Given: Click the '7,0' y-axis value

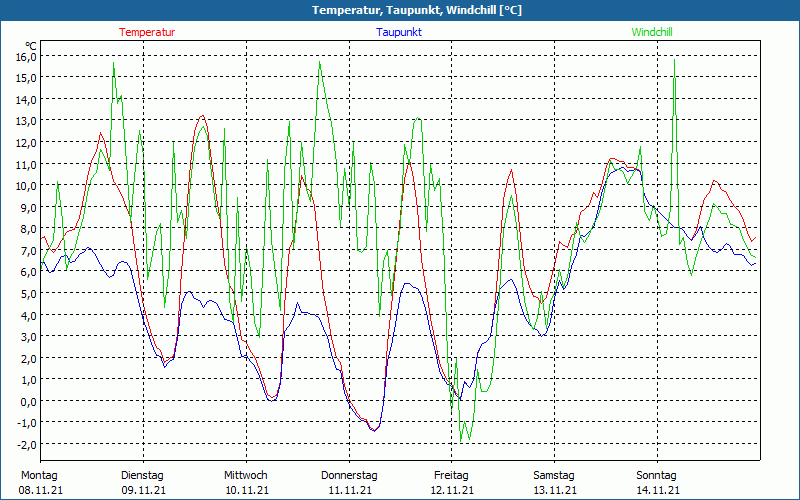Looking at the screenshot, I should (29, 251).
